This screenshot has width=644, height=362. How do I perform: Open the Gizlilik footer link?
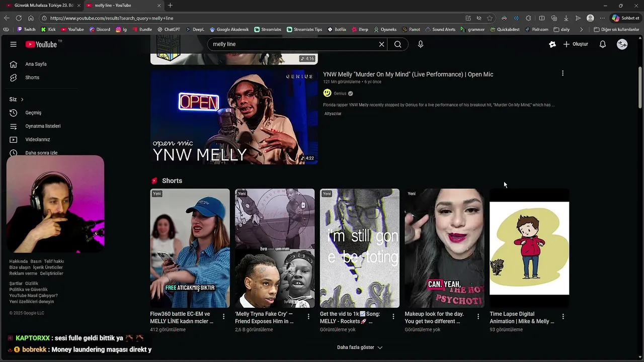coord(32,284)
